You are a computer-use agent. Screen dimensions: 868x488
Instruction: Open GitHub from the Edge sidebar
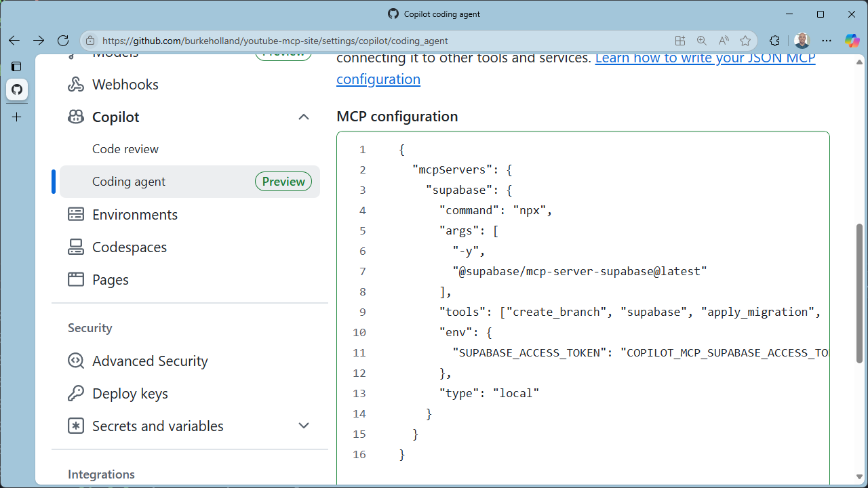click(x=16, y=89)
